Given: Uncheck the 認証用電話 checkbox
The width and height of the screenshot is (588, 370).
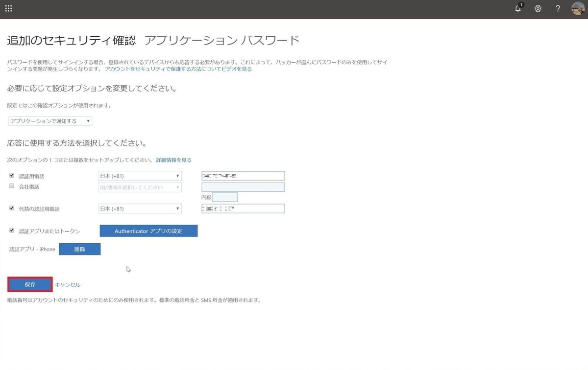Looking at the screenshot, I should pyautogui.click(x=11, y=175).
